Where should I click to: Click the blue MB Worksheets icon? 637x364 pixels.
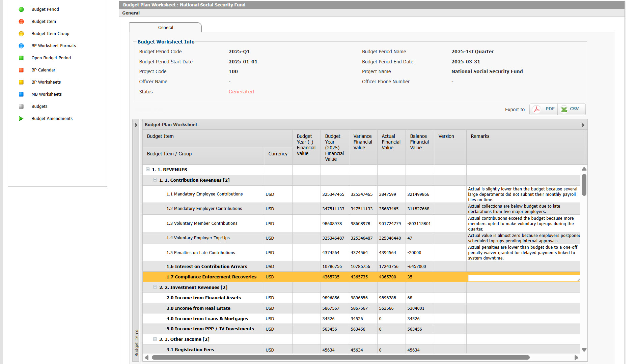click(x=21, y=94)
